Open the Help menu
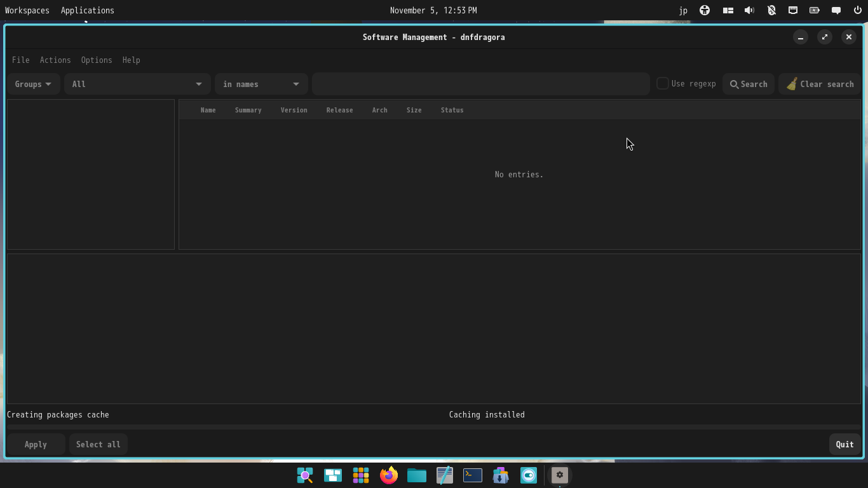 (x=132, y=60)
